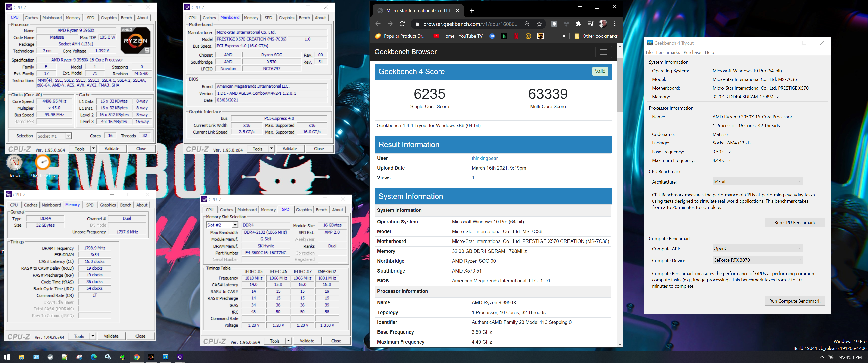The height and width of the screenshot is (363, 868).
Task: Expand Tools arrow in CPU-Z Mainboard window
Action: [x=271, y=148]
